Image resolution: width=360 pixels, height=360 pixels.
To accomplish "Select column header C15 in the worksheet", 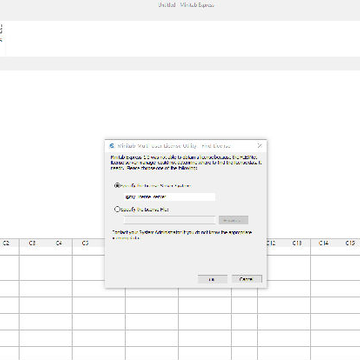I will pos(350,243).
